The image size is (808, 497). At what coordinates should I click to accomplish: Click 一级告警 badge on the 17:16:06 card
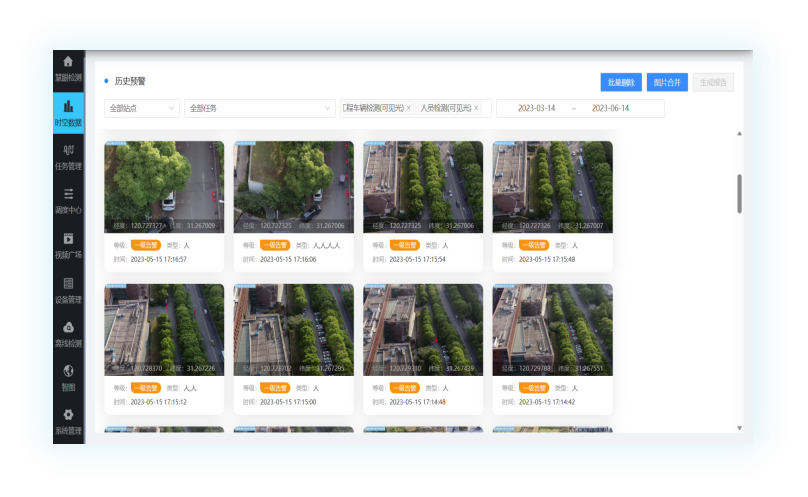pos(275,245)
